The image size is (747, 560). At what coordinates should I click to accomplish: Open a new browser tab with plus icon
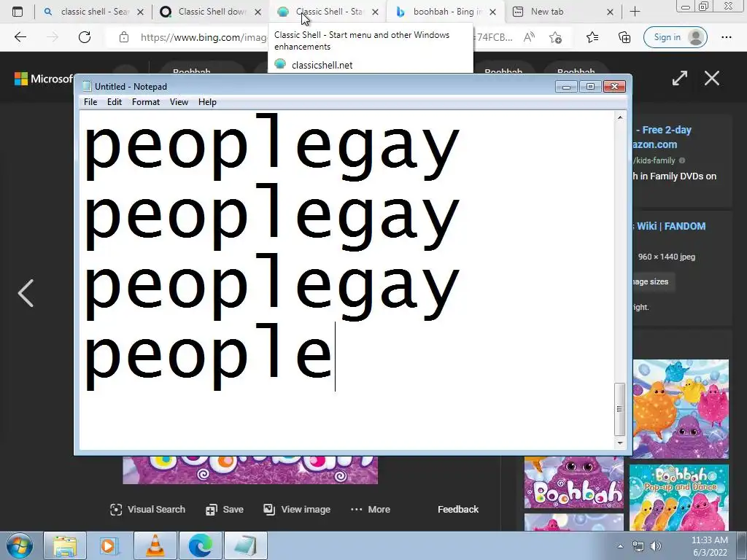[x=635, y=12]
